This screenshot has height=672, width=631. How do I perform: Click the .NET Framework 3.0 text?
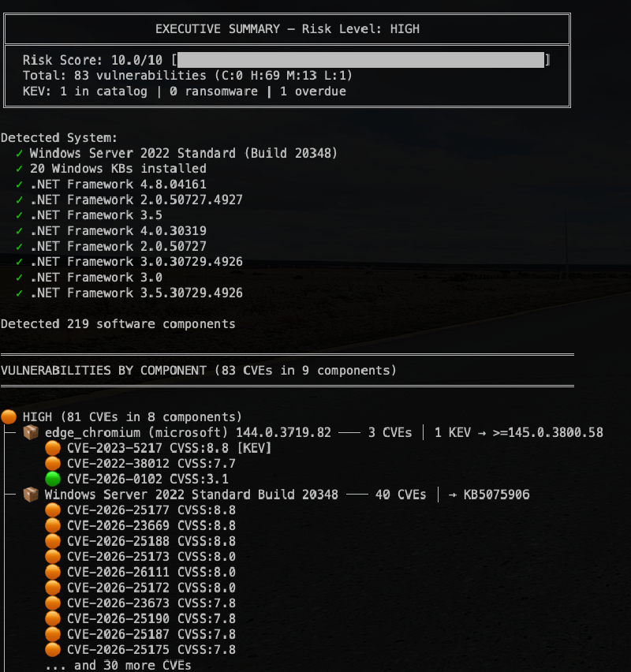[x=96, y=278]
